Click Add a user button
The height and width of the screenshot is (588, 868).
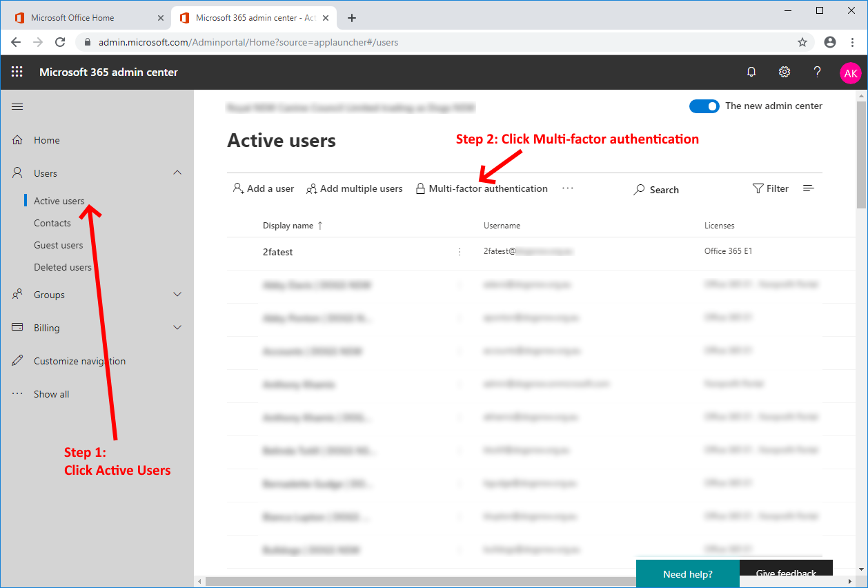(x=264, y=188)
